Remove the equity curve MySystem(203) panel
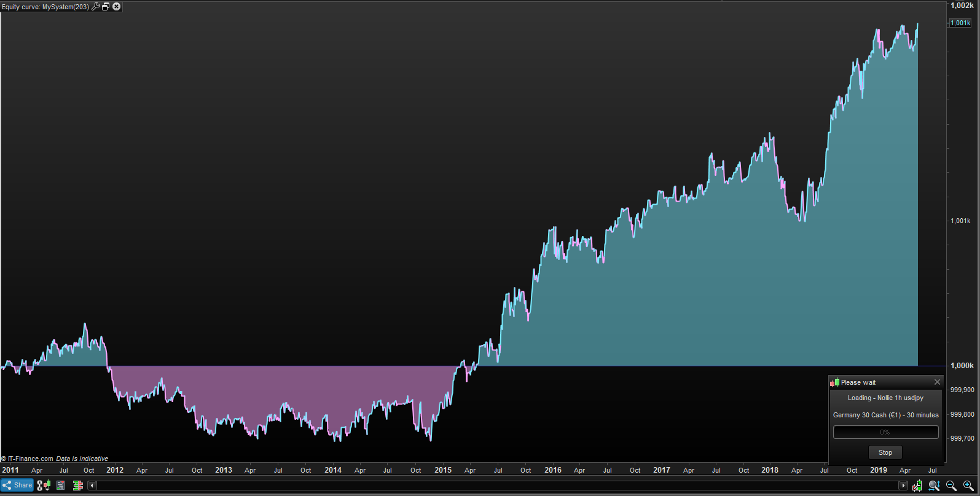The image size is (980, 496). (x=116, y=7)
